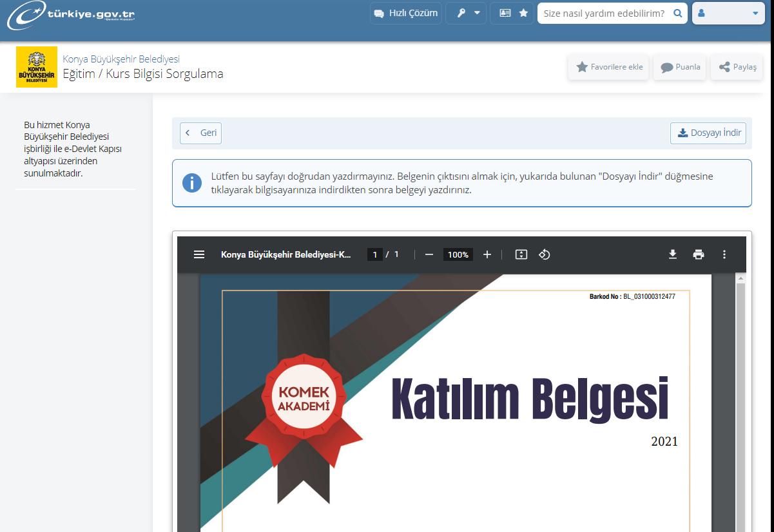Download PDF using viewer download icon
This screenshot has height=532, width=774.
[673, 254]
